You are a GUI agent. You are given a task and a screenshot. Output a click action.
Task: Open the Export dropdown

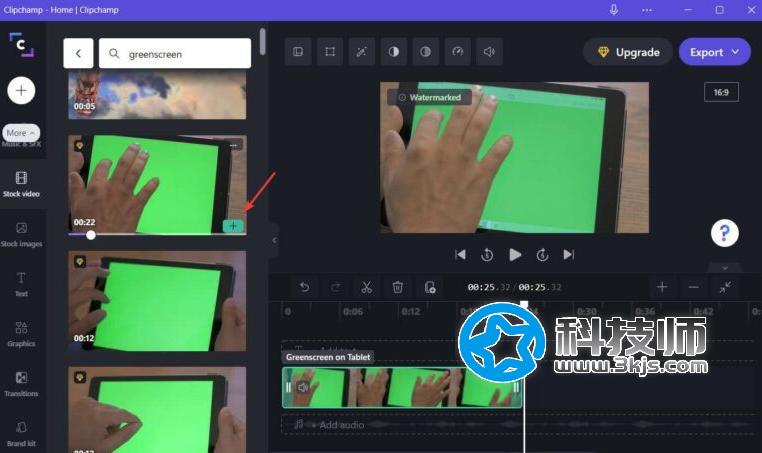[714, 52]
